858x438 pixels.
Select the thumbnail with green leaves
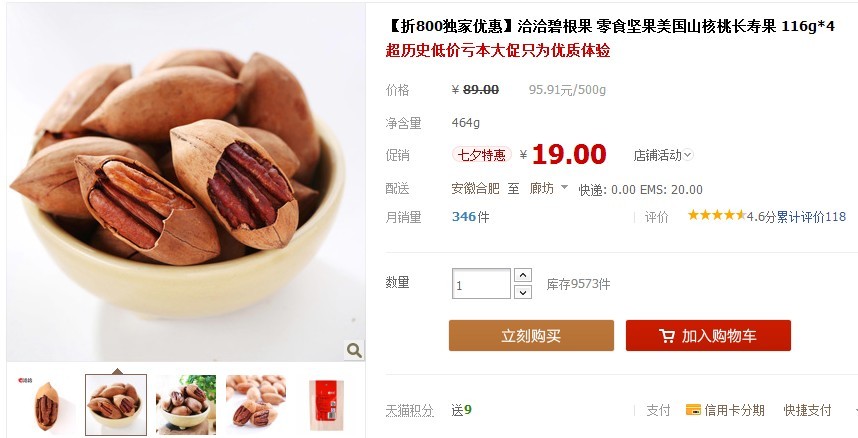tap(186, 405)
